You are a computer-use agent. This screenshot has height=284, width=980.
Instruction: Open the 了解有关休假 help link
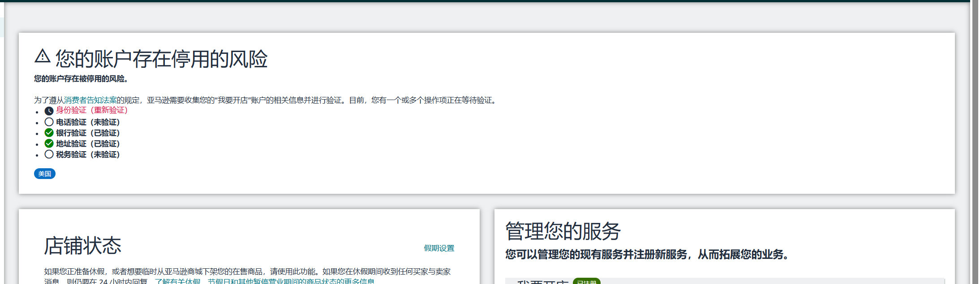177,281
